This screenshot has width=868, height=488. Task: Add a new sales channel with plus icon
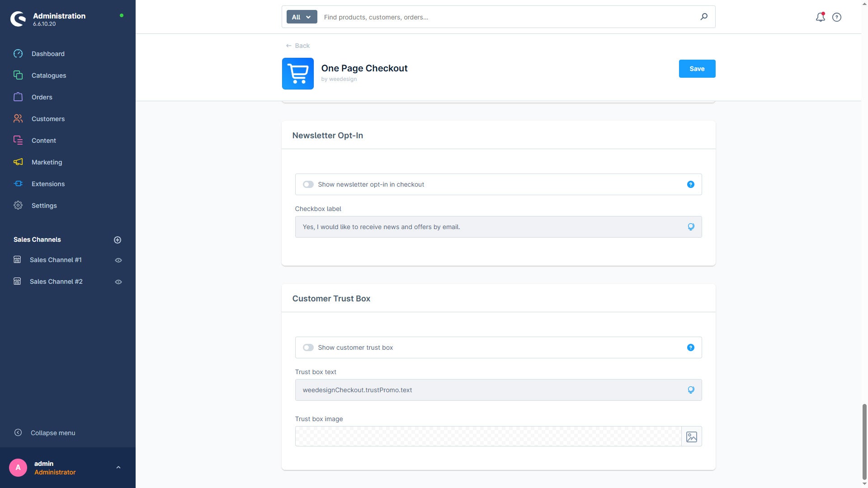pyautogui.click(x=118, y=240)
